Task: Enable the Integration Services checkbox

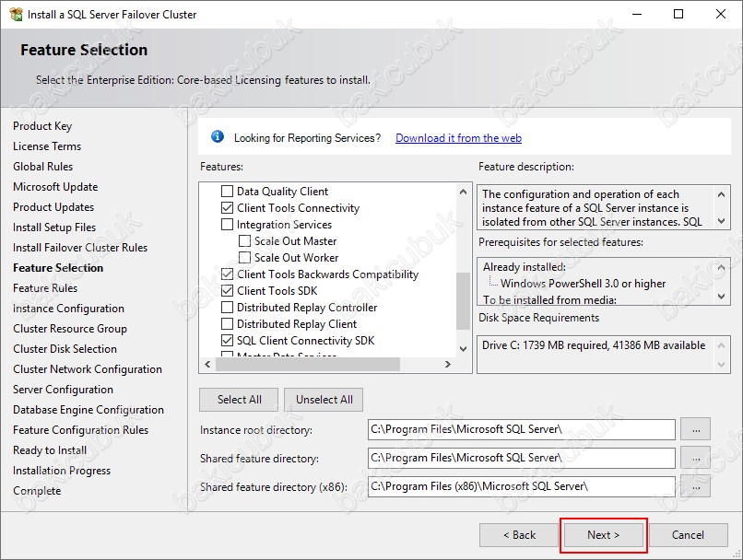Action: 228,225
